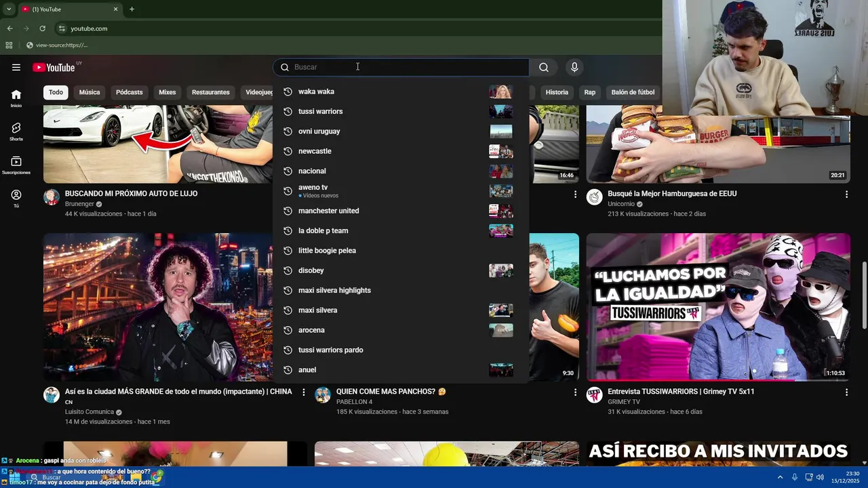Go to Inicio in the sidebar
This screenshot has width=868, height=488.
(16, 98)
